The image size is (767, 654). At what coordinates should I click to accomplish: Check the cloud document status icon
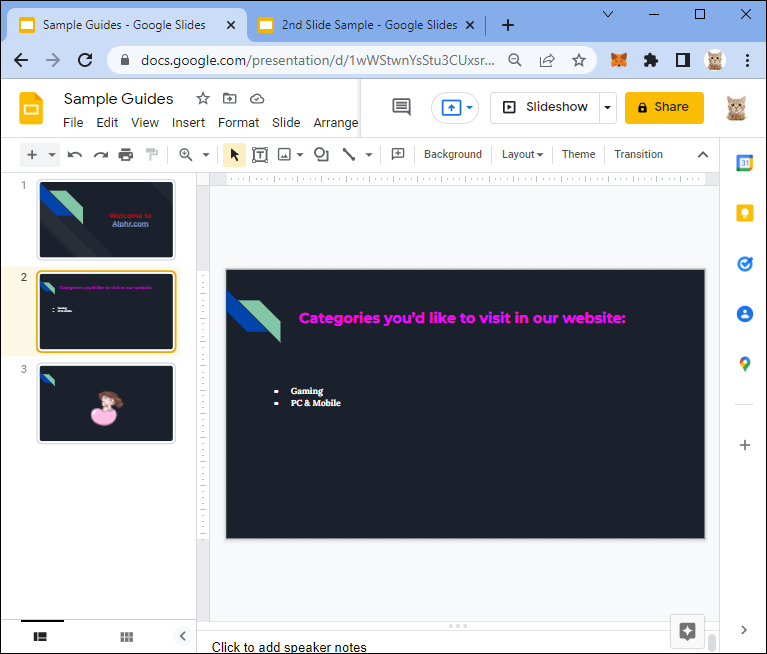click(257, 99)
